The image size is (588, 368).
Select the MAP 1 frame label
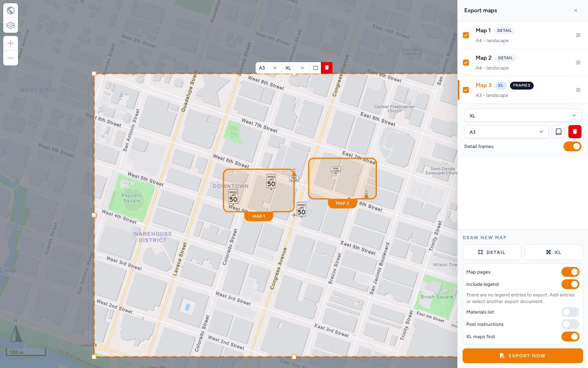[259, 216]
